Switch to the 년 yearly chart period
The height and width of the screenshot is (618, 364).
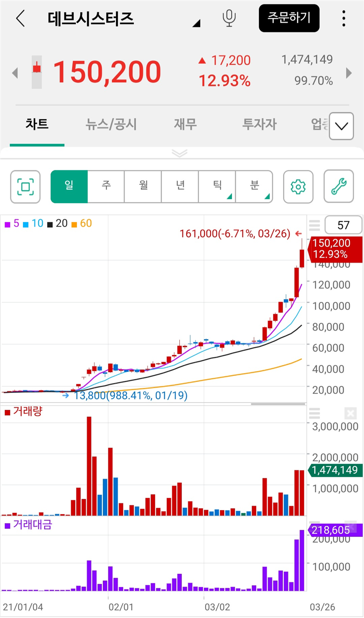[x=180, y=186]
